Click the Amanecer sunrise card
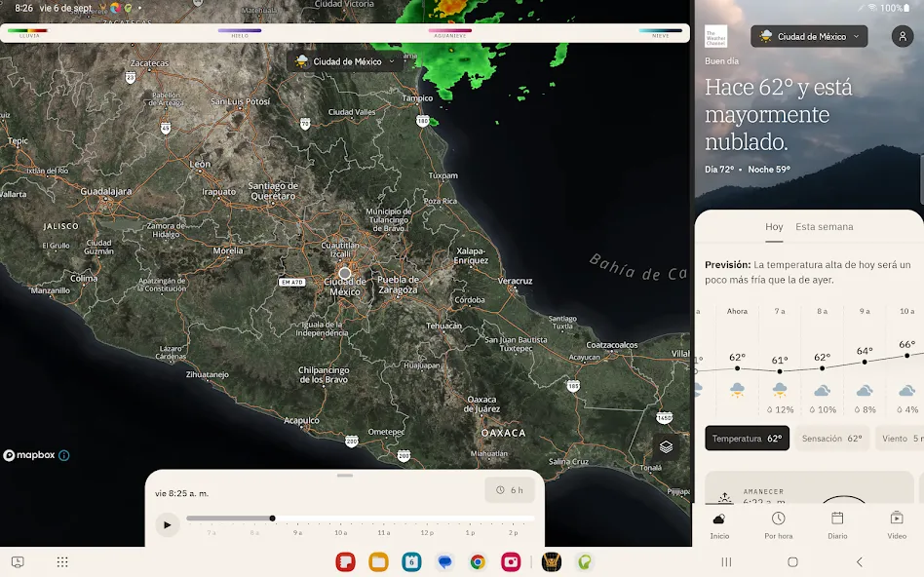Viewport: 924px width, 577px height. click(x=809, y=488)
